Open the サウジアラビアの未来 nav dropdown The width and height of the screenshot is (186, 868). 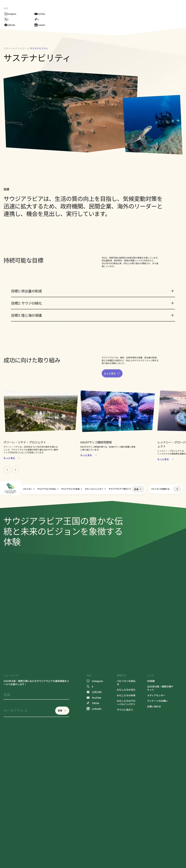click(x=72, y=489)
